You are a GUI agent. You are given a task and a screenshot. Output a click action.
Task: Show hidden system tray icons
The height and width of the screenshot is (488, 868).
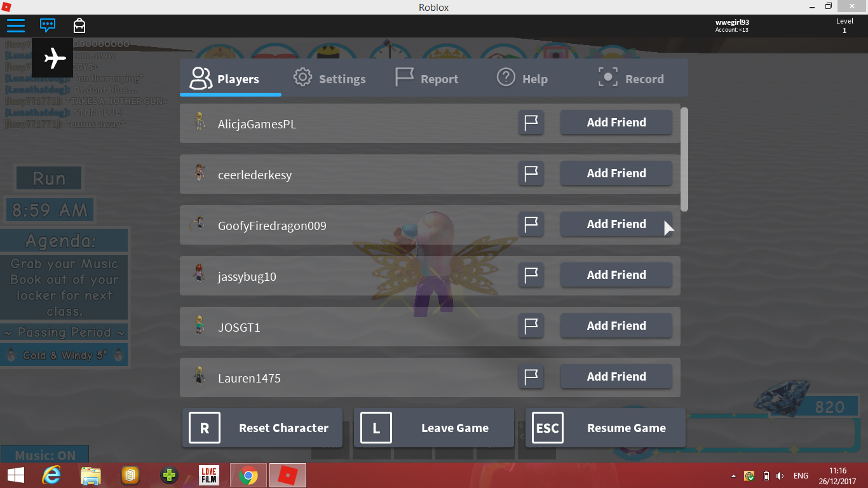coord(734,476)
